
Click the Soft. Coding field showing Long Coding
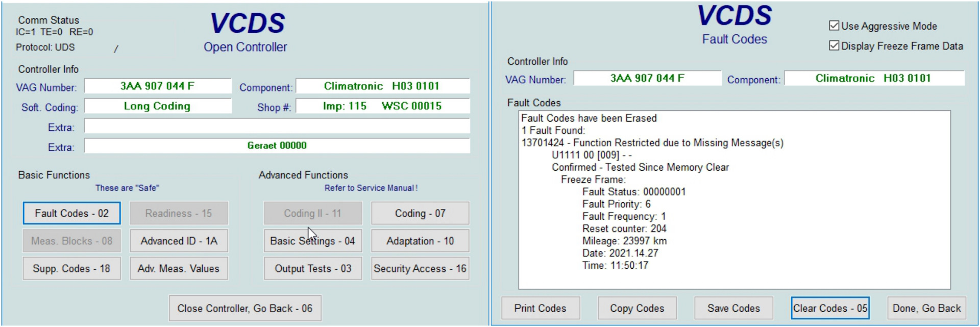tap(158, 106)
